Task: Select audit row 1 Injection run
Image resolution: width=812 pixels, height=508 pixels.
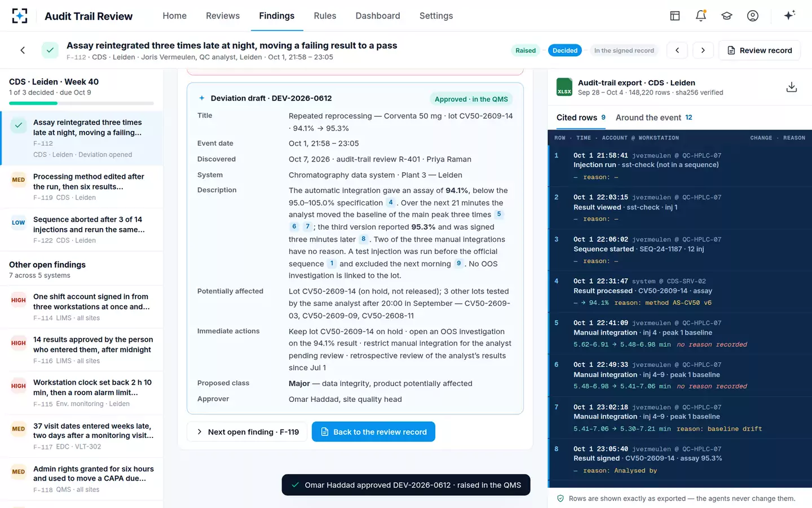Action: 679,166
